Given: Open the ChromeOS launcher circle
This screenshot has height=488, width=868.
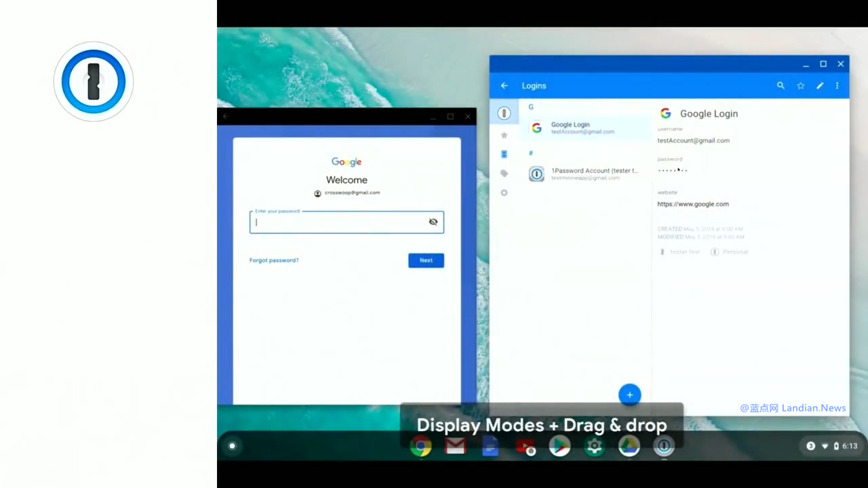Looking at the screenshot, I should pyautogui.click(x=233, y=445).
